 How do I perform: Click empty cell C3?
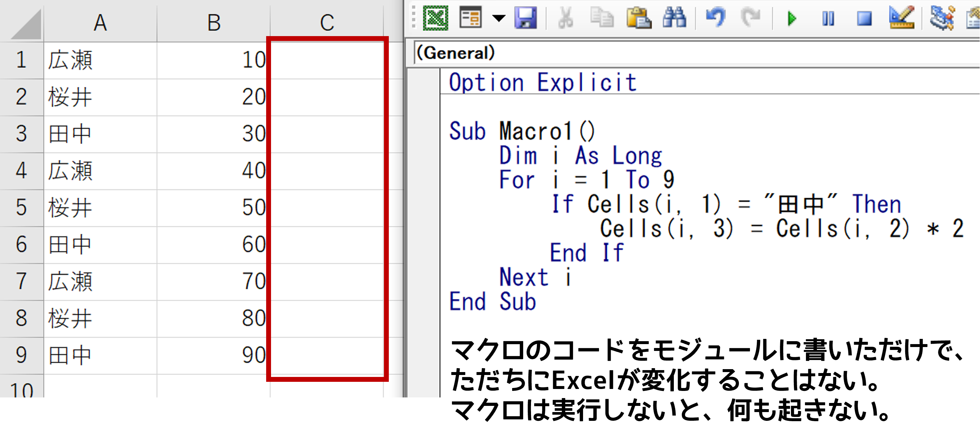coord(327,134)
